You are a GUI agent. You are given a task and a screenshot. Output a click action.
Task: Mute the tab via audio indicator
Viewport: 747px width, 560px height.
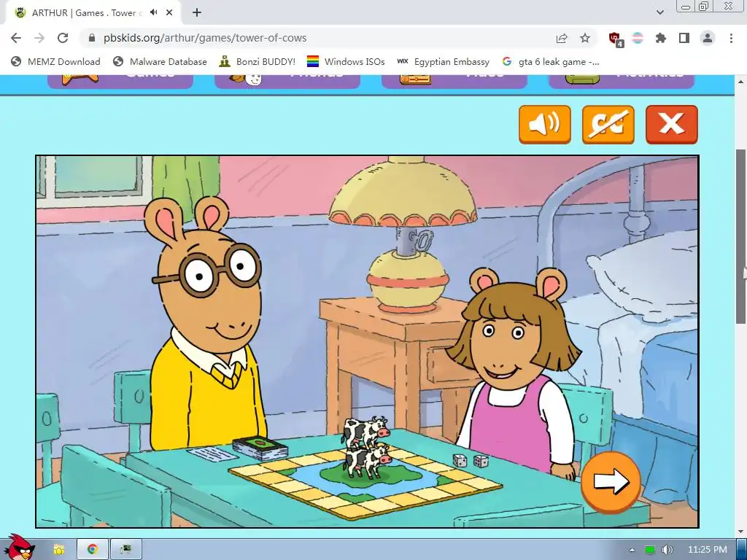click(153, 12)
